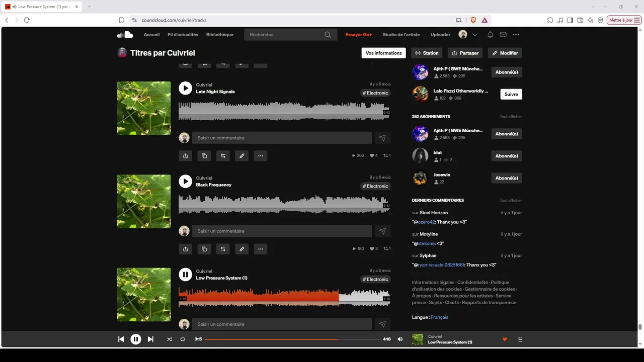Image resolution: width=644 pixels, height=362 pixels.
Task: Play the track Black Frequency
Action: click(x=186, y=181)
